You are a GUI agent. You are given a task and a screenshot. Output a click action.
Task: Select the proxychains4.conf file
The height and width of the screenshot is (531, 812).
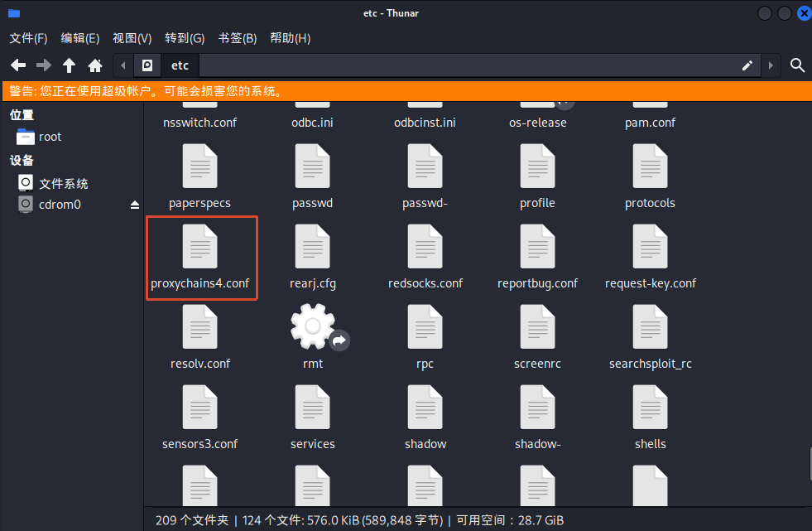(x=199, y=258)
